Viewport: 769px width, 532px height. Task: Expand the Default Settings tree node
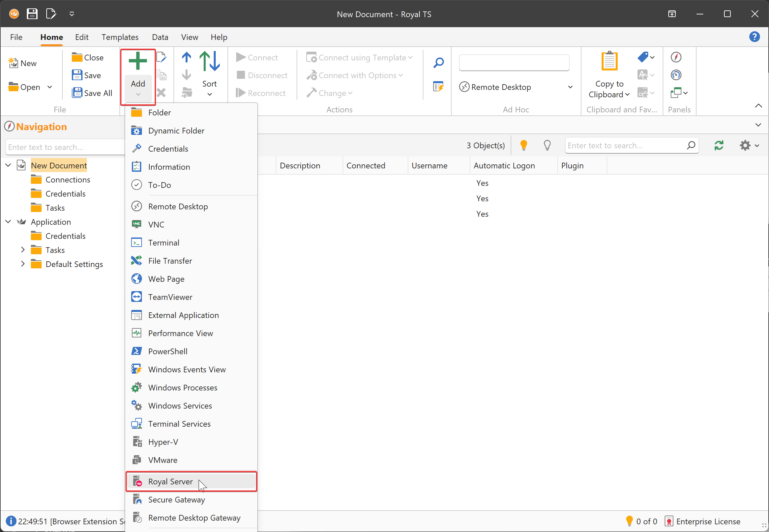[x=23, y=264]
